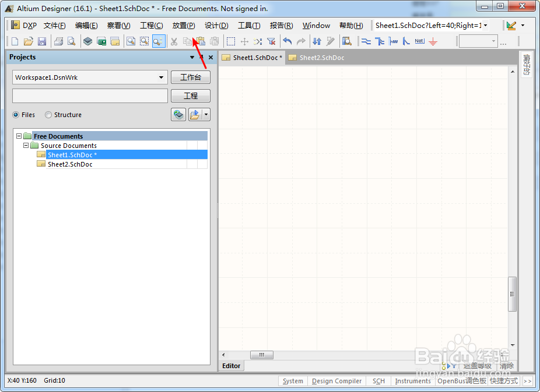Click the zoom area icon
Viewport: 540px width, 392px height.
tap(144, 41)
